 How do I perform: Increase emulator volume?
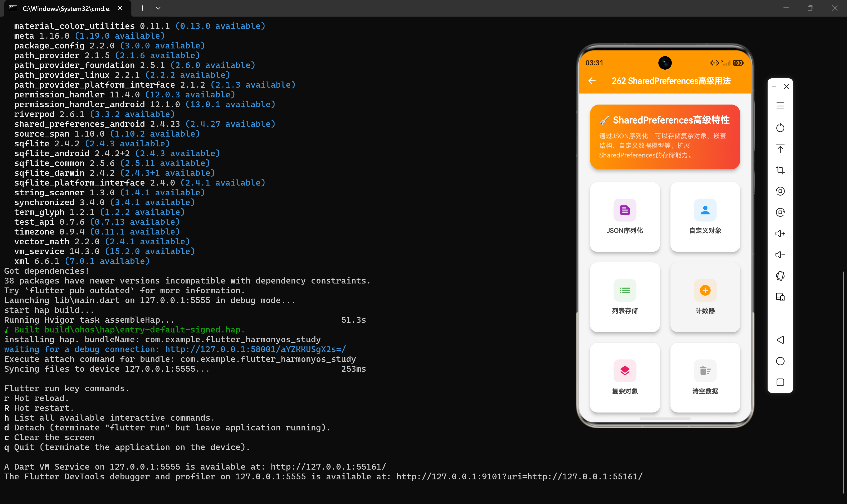tap(780, 234)
